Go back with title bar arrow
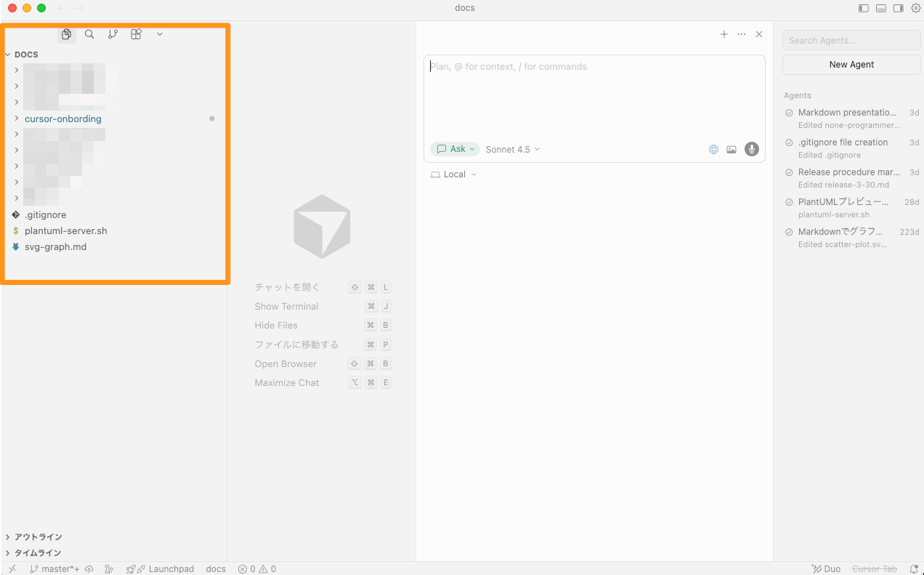Image resolution: width=924 pixels, height=575 pixels. click(62, 8)
